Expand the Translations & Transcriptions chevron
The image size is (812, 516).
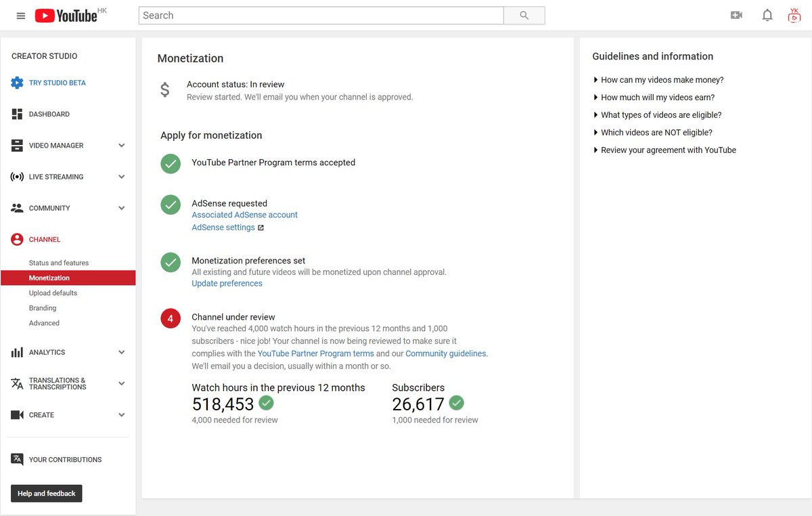click(x=122, y=383)
